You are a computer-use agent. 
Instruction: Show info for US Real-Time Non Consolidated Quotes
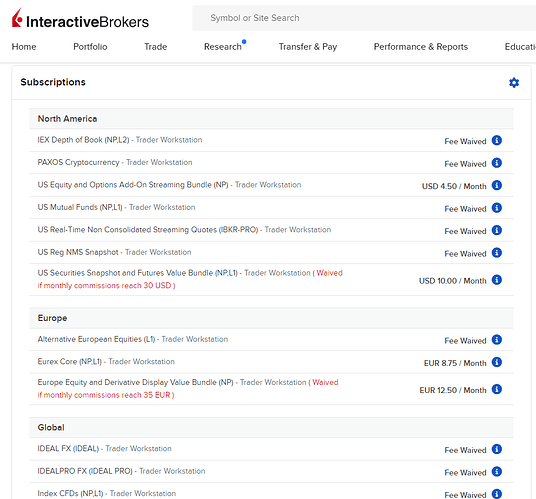[497, 230]
